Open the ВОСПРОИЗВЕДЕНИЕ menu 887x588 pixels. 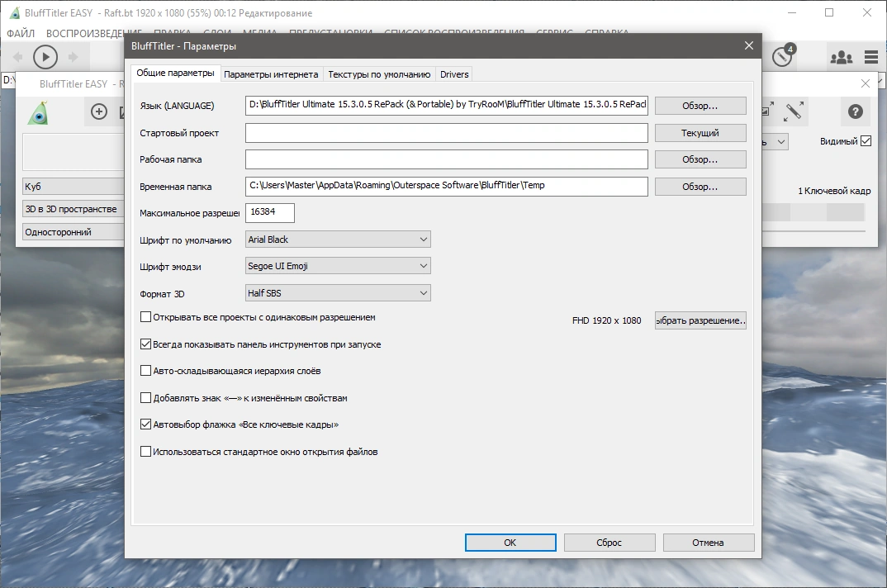94,33
